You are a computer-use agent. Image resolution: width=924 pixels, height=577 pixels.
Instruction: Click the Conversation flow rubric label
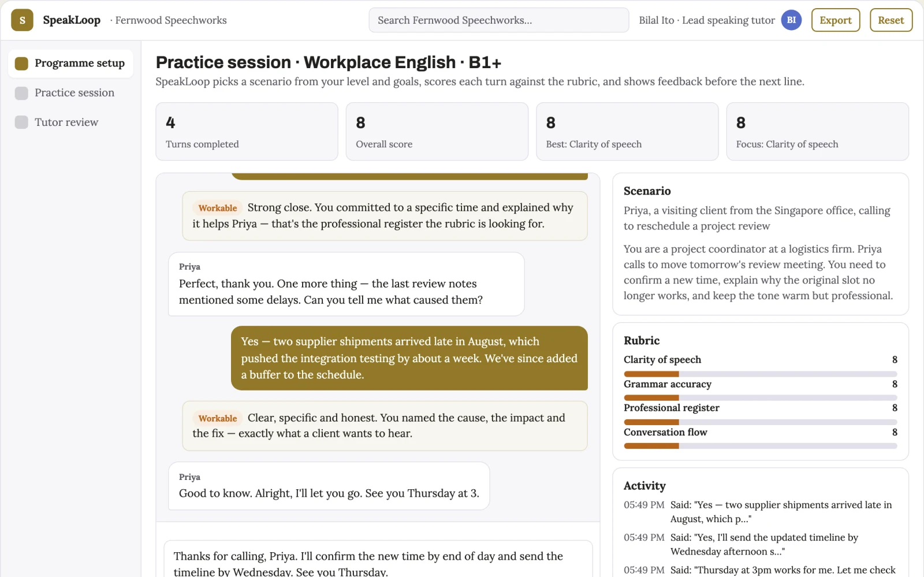665,432
